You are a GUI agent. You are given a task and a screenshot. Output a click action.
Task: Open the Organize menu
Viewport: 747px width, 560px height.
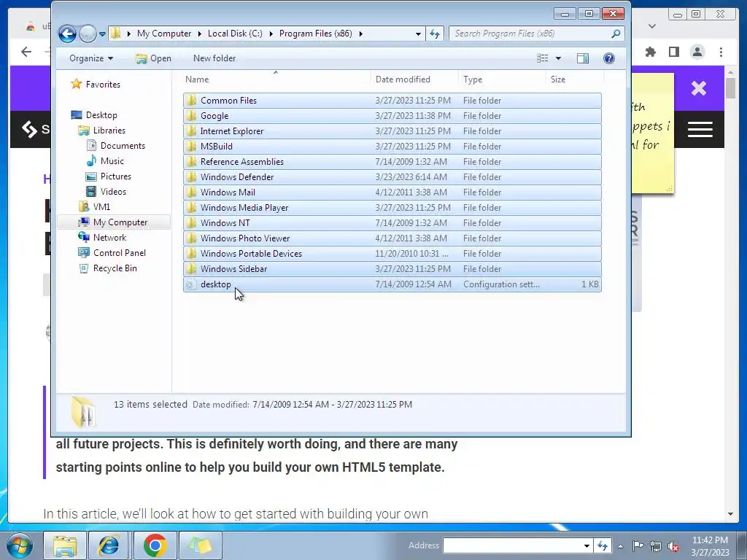tap(91, 58)
